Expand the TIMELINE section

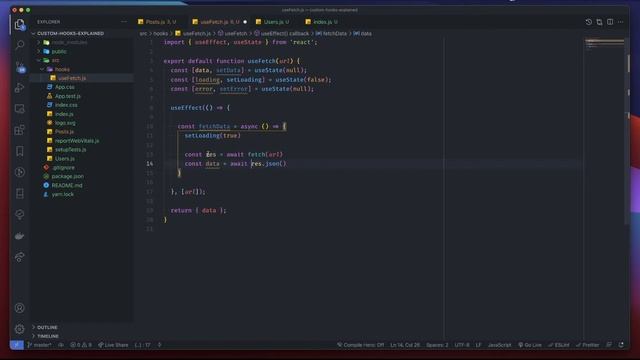tap(48, 336)
